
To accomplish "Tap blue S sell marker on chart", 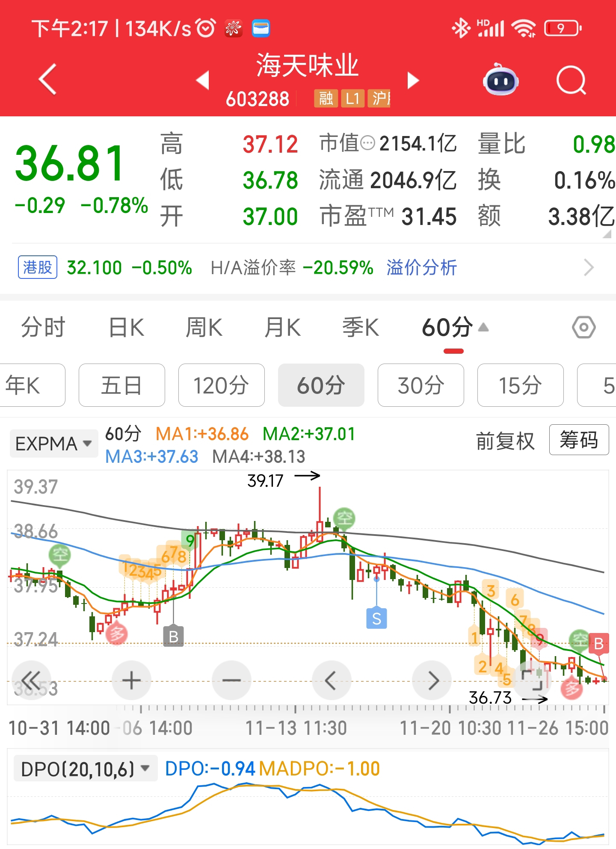I will point(376,618).
